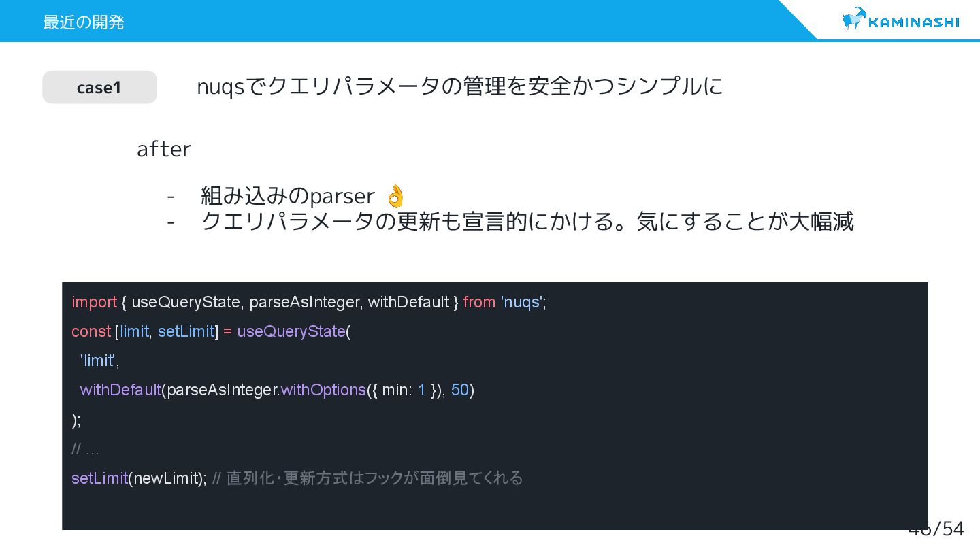The image size is (980, 551).
Task: Click the slide page number indicator
Action: click(x=936, y=529)
